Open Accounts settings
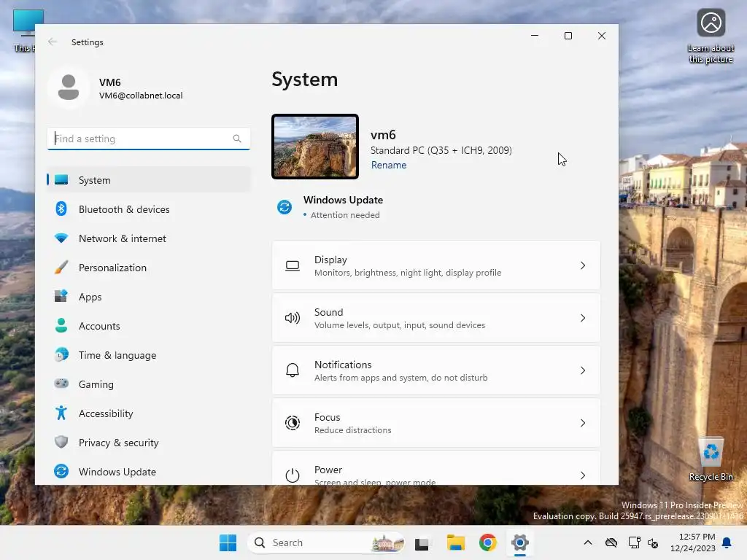The height and width of the screenshot is (560, 747). 149,326
